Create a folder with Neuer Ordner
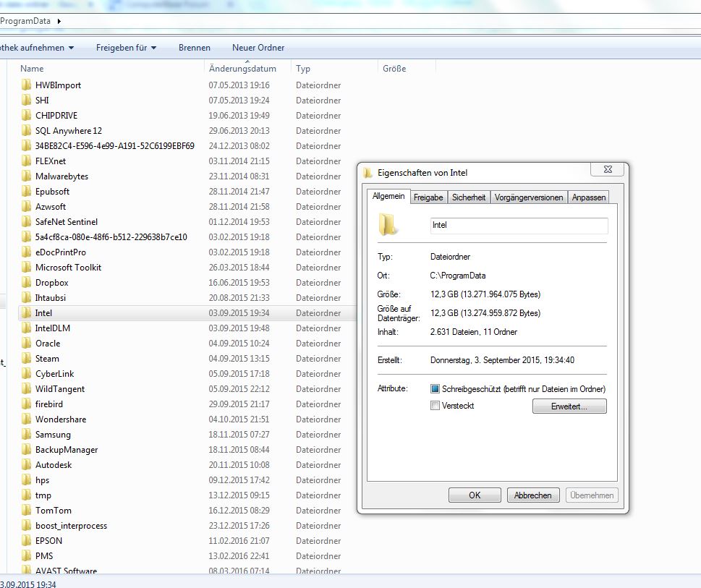Image resolution: width=701 pixels, height=588 pixels. click(x=258, y=47)
